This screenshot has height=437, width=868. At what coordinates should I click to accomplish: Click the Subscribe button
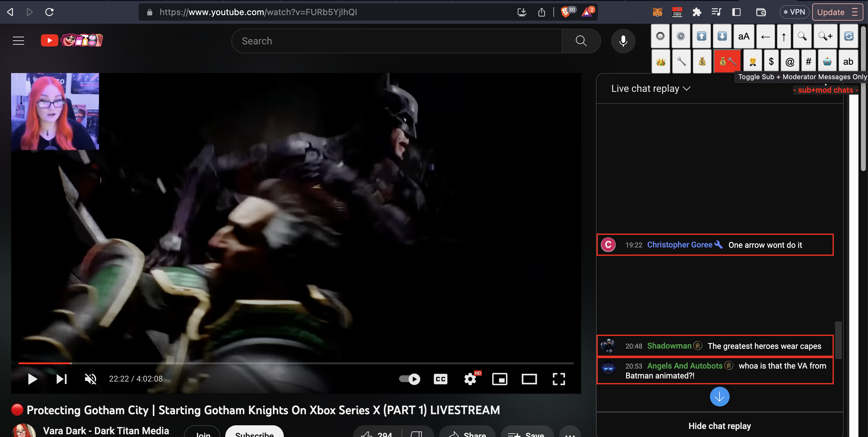(255, 434)
